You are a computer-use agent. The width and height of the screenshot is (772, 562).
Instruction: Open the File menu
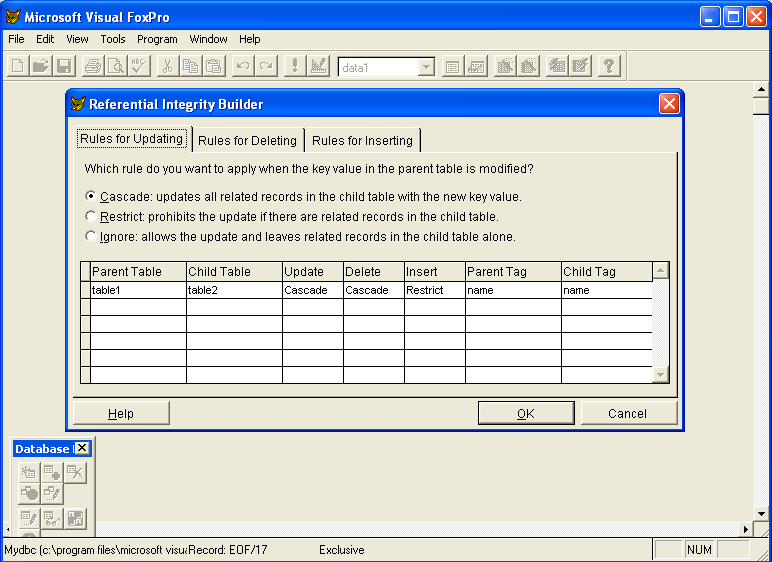pos(16,39)
